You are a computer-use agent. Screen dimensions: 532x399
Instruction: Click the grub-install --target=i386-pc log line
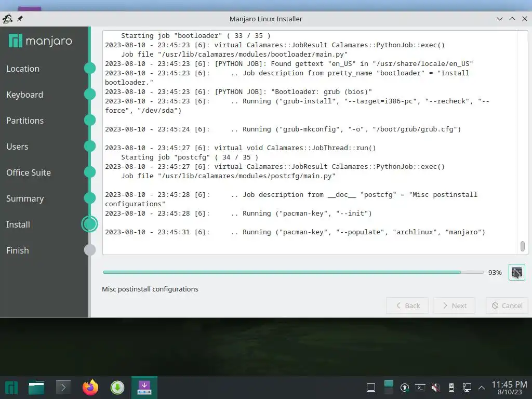pyautogui.click(x=297, y=105)
